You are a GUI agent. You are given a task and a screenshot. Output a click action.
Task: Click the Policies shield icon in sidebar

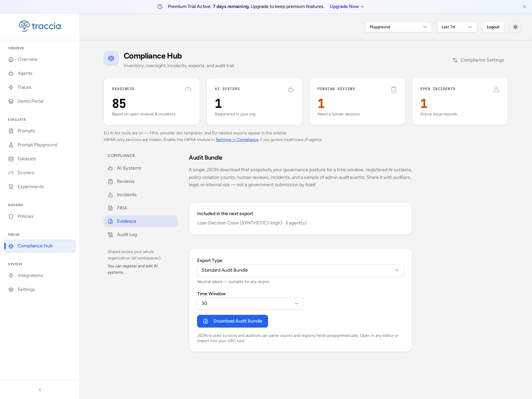coord(11,216)
